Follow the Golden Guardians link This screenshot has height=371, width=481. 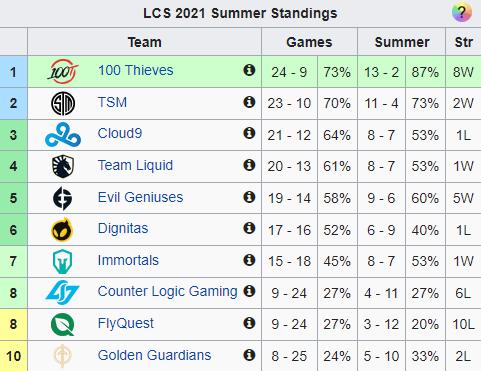pos(154,355)
